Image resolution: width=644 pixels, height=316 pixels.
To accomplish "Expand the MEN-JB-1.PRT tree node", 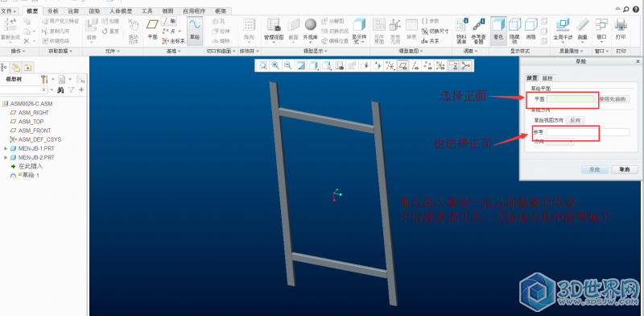I will pos(6,148).
